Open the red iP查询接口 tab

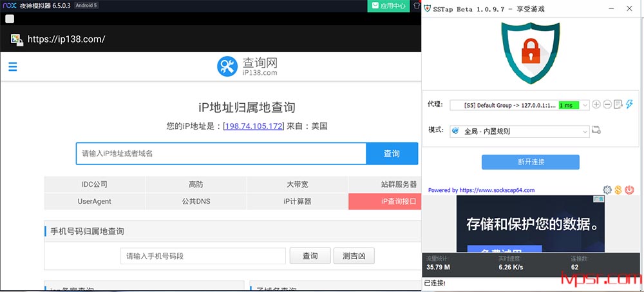[x=385, y=202]
